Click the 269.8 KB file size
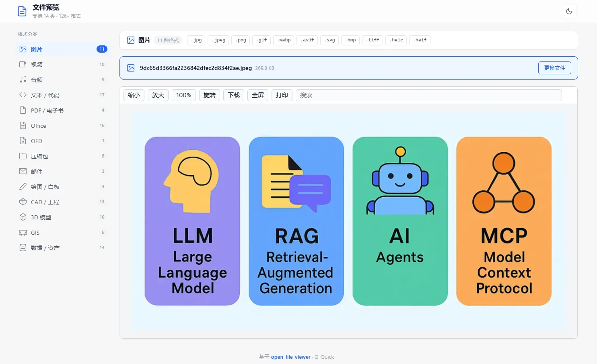The height and width of the screenshot is (364, 597). click(x=265, y=68)
